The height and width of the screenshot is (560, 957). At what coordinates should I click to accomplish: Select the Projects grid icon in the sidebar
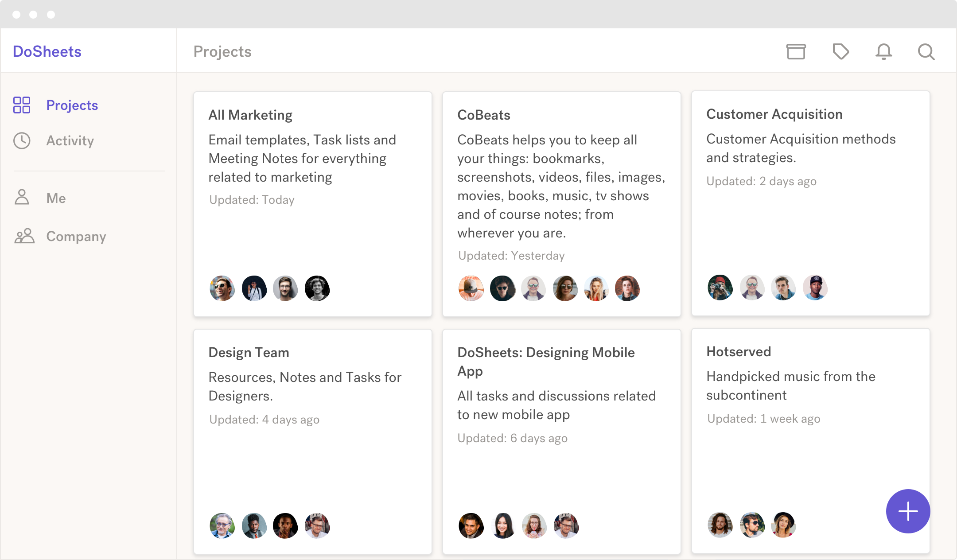pos(22,105)
